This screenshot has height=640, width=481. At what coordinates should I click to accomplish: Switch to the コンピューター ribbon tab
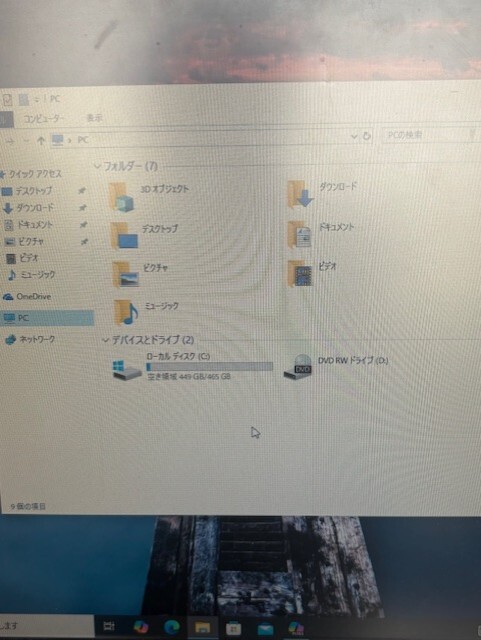pos(44,119)
